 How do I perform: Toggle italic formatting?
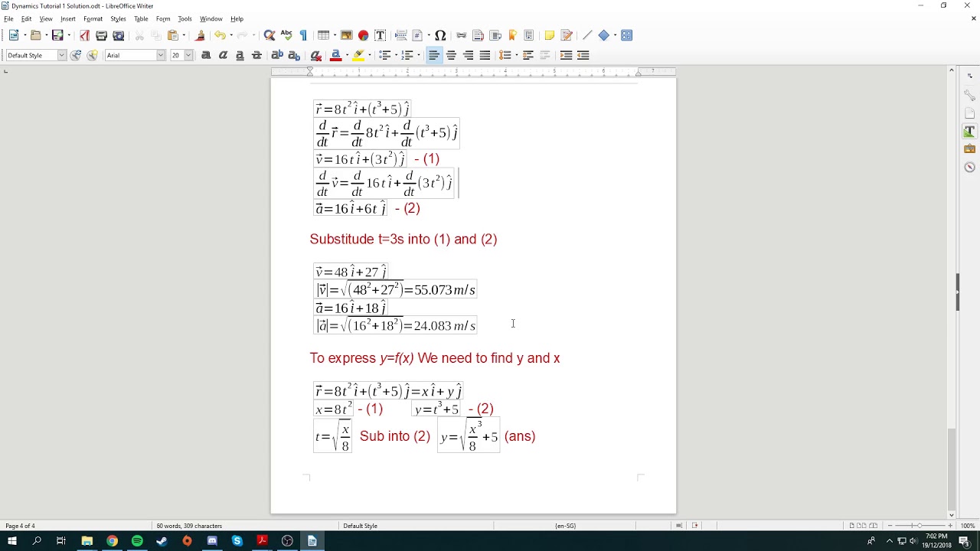click(x=223, y=55)
